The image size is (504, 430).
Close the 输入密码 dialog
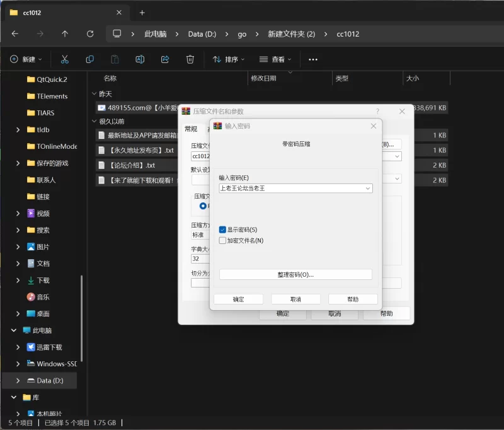click(x=373, y=126)
